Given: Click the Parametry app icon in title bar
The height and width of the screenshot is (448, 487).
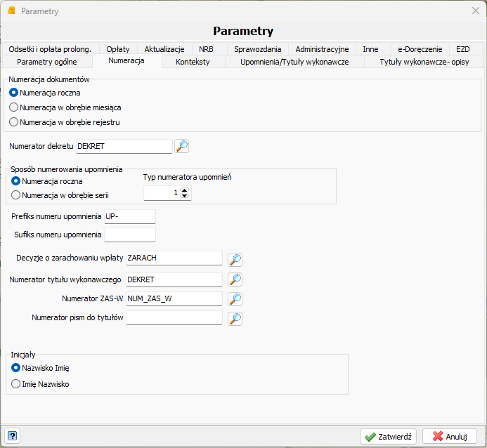Looking at the screenshot, I should (x=11, y=11).
